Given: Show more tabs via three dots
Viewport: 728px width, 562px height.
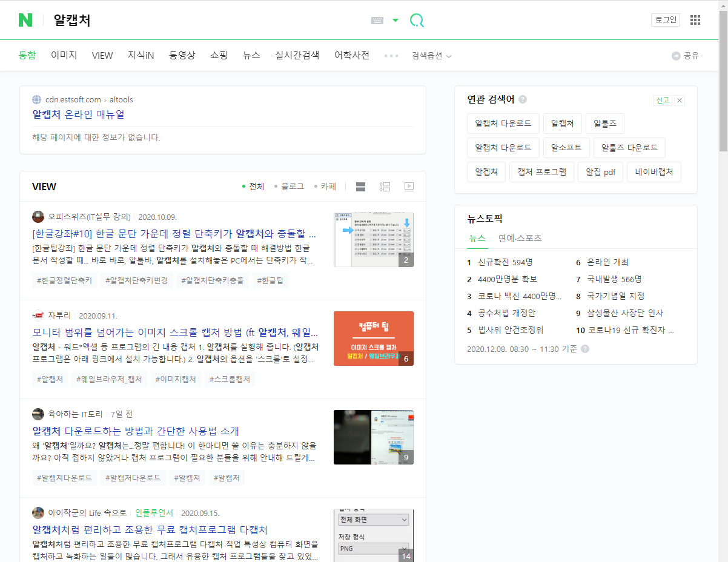Looking at the screenshot, I should [391, 56].
